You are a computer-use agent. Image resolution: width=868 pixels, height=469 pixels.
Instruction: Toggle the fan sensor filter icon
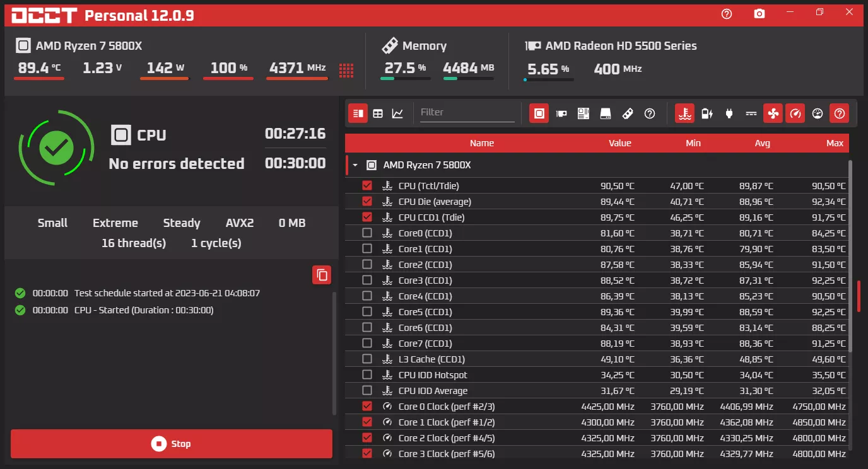(773, 113)
